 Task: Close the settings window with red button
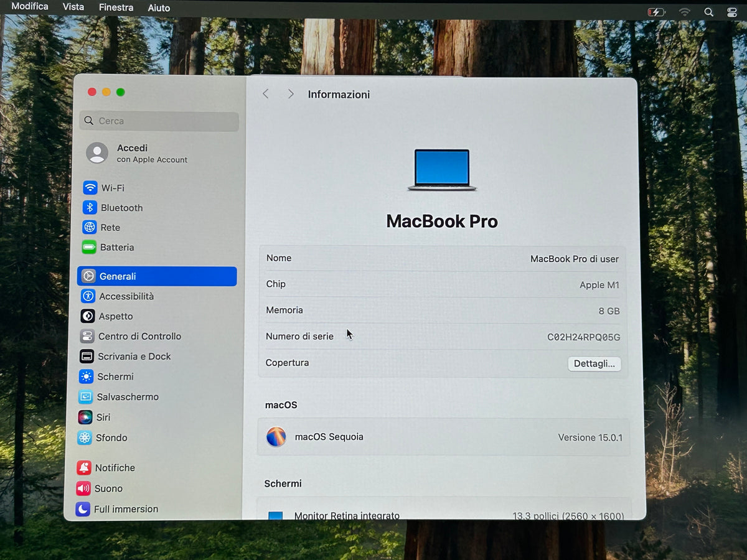pos(92,92)
